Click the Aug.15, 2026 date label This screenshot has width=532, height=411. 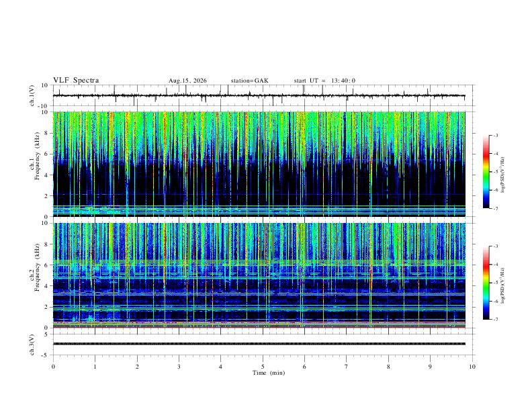187,81
